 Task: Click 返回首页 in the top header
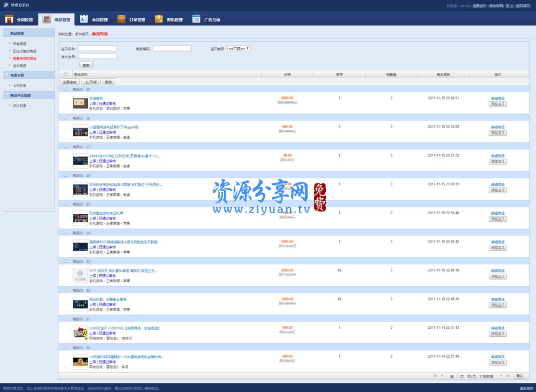[x=523, y=6]
